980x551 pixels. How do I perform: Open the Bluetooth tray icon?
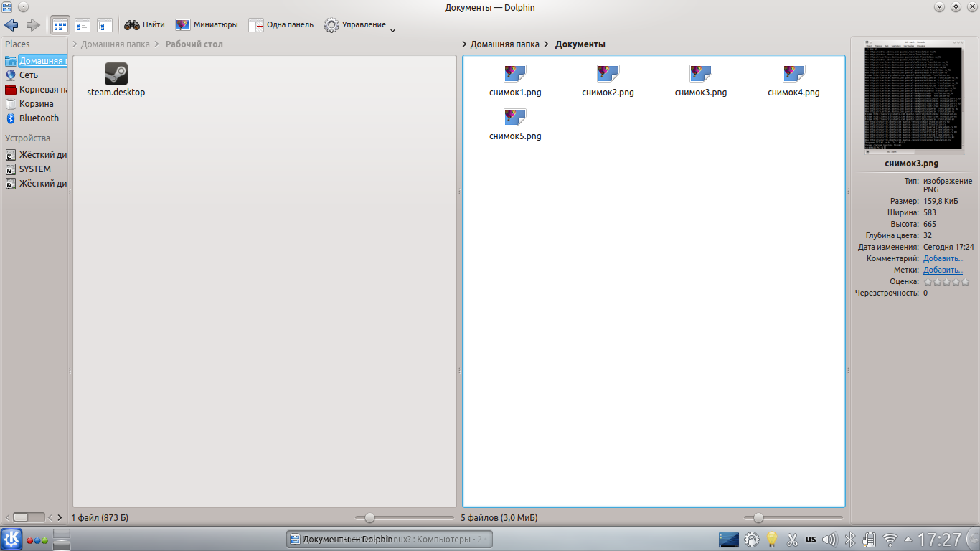850,539
